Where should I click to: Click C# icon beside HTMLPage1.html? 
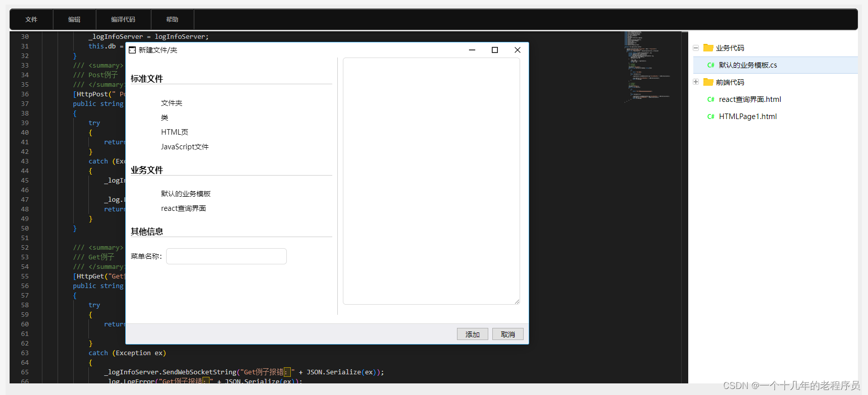pos(710,117)
